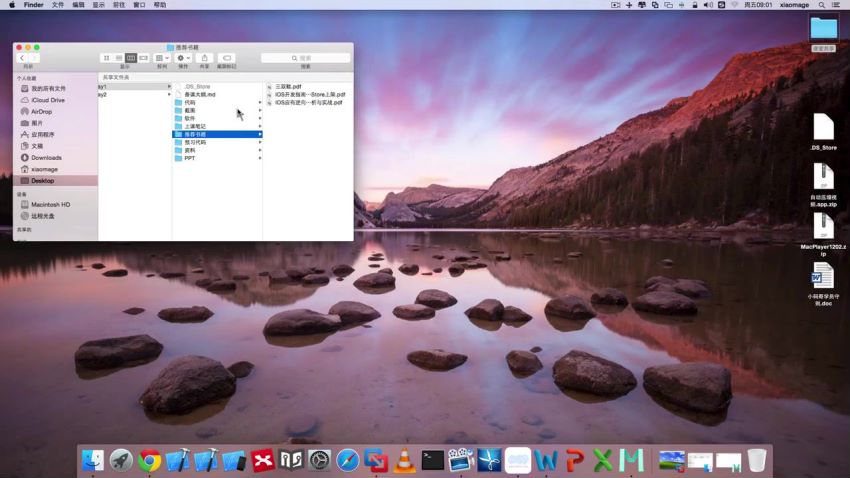Open the arrange-by dropdown in Finder toolbar
This screenshot has width=850, height=478.
pyautogui.click(x=162, y=58)
